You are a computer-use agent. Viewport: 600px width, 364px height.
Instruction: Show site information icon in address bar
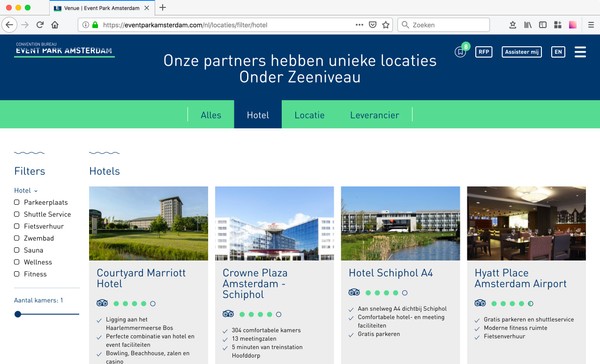pyautogui.click(x=86, y=25)
